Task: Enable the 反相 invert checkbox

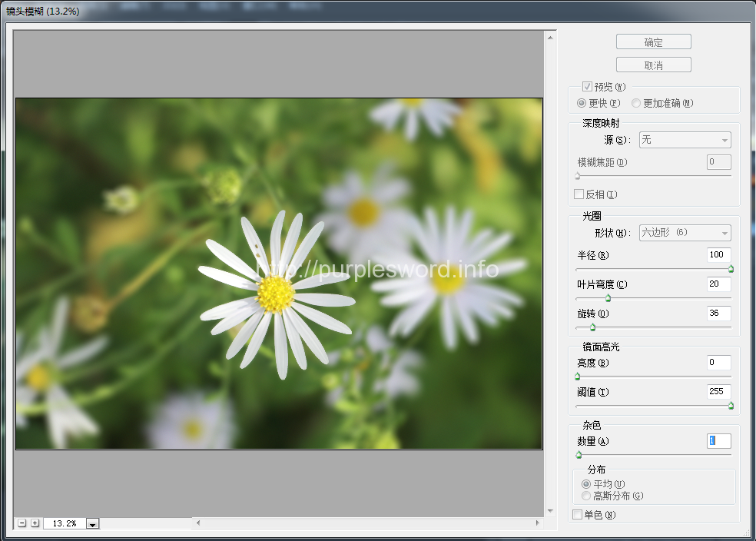Action: (x=579, y=194)
